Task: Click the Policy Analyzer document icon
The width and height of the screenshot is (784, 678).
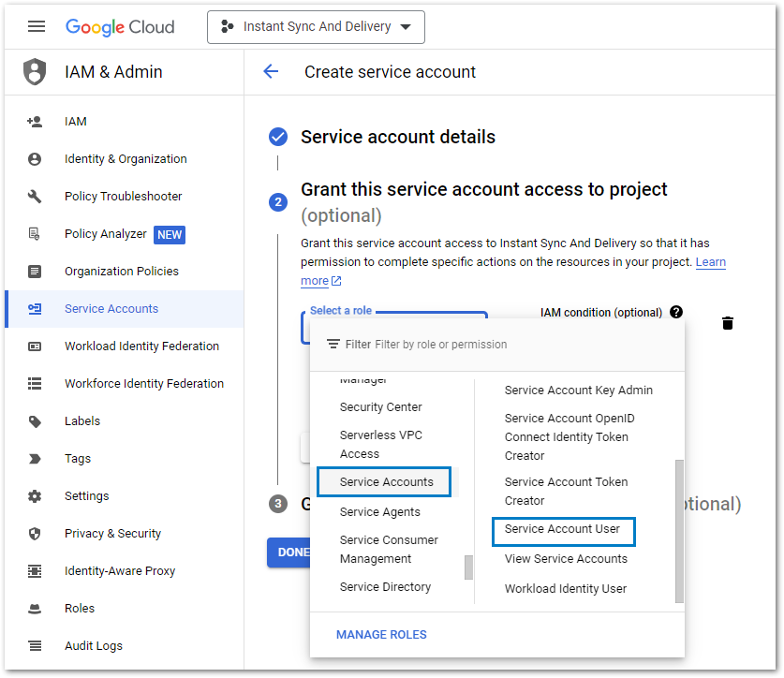Action: pyautogui.click(x=35, y=234)
